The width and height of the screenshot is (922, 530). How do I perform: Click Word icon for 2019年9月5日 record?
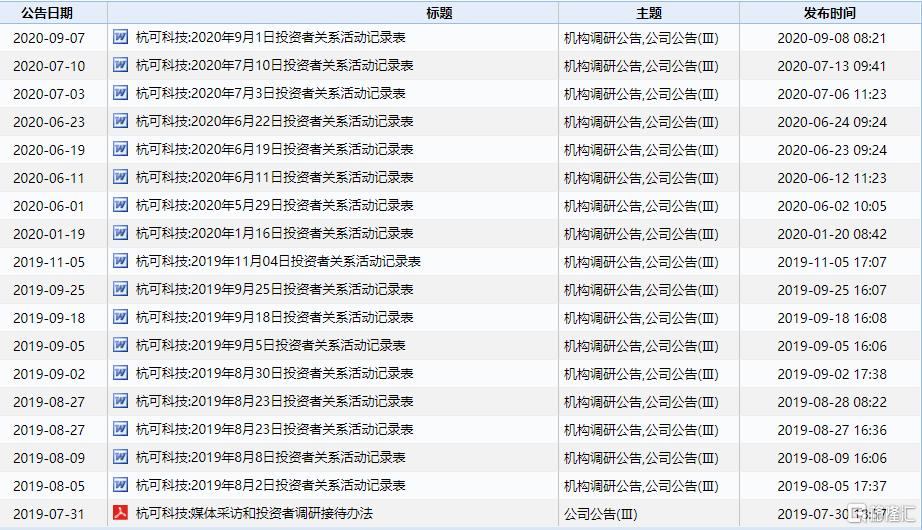120,345
